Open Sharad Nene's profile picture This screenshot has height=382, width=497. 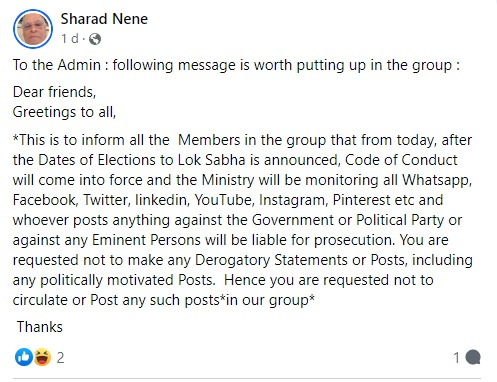tap(33, 29)
